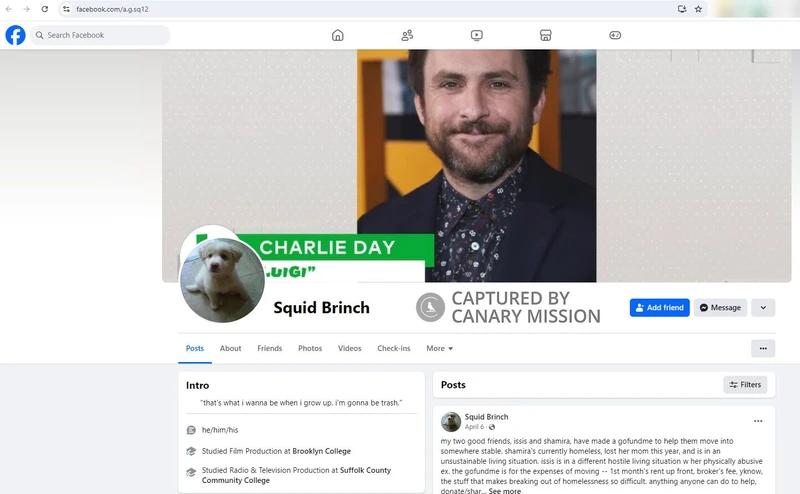Send a message with the Message button
This screenshot has height=494, width=800.
(x=719, y=308)
